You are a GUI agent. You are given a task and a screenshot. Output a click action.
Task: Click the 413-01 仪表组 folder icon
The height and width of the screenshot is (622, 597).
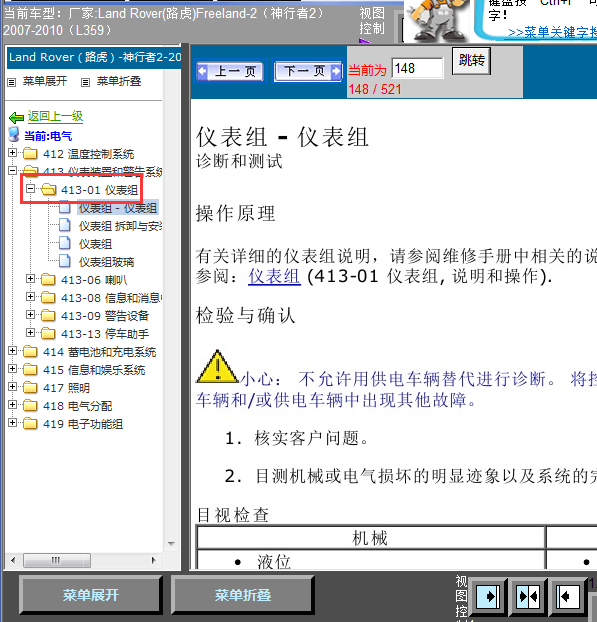pos(48,189)
